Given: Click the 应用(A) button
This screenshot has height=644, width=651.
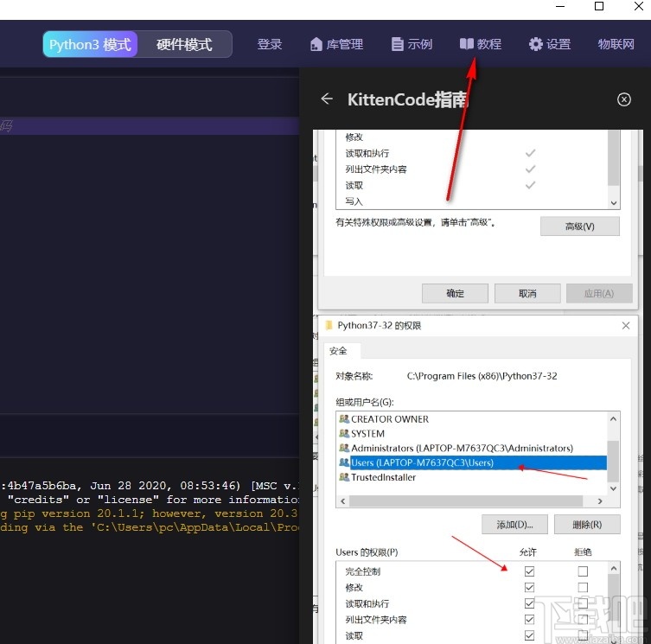Looking at the screenshot, I should click(599, 294).
